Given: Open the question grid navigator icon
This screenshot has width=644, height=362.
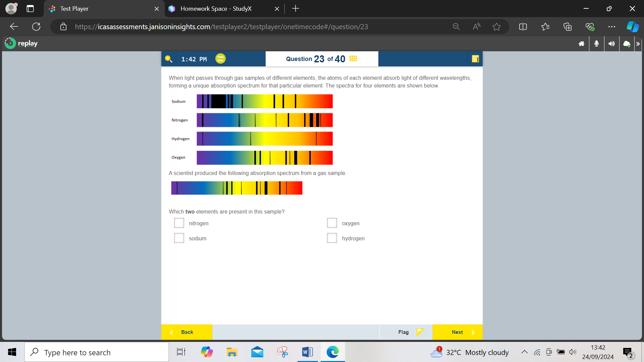Looking at the screenshot, I should point(353,59).
